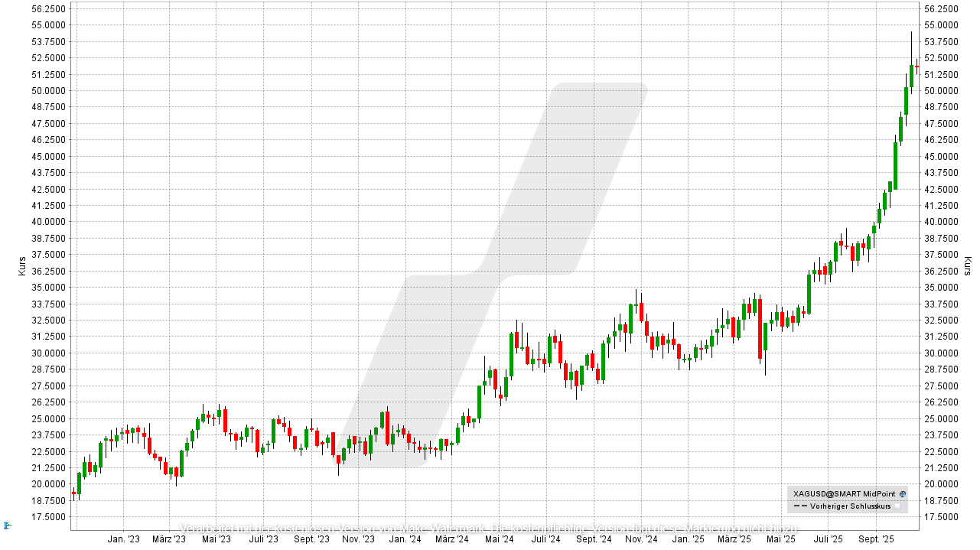The width and height of the screenshot is (980, 550).
Task: Click the topmost candle wick near 55.0000
Action: point(910,34)
